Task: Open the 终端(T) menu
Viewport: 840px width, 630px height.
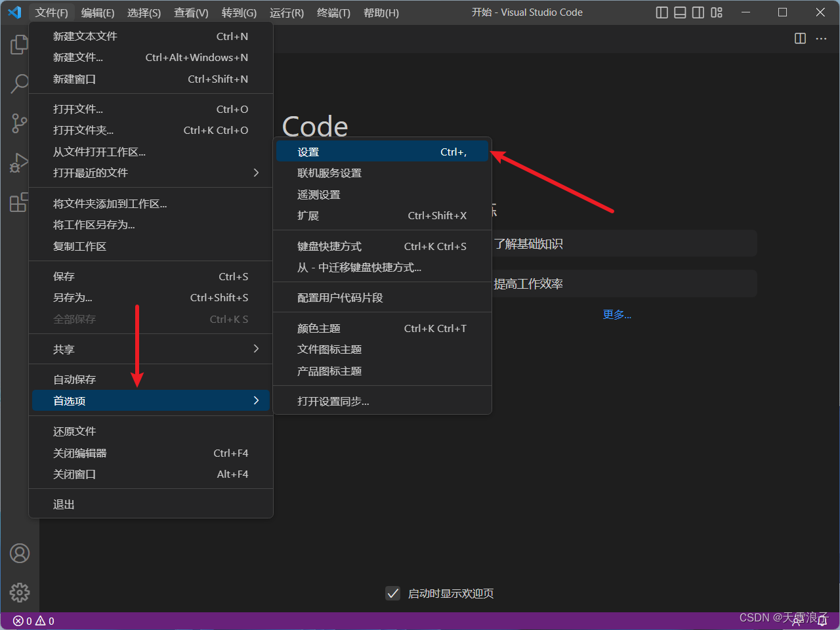Action: pos(333,12)
